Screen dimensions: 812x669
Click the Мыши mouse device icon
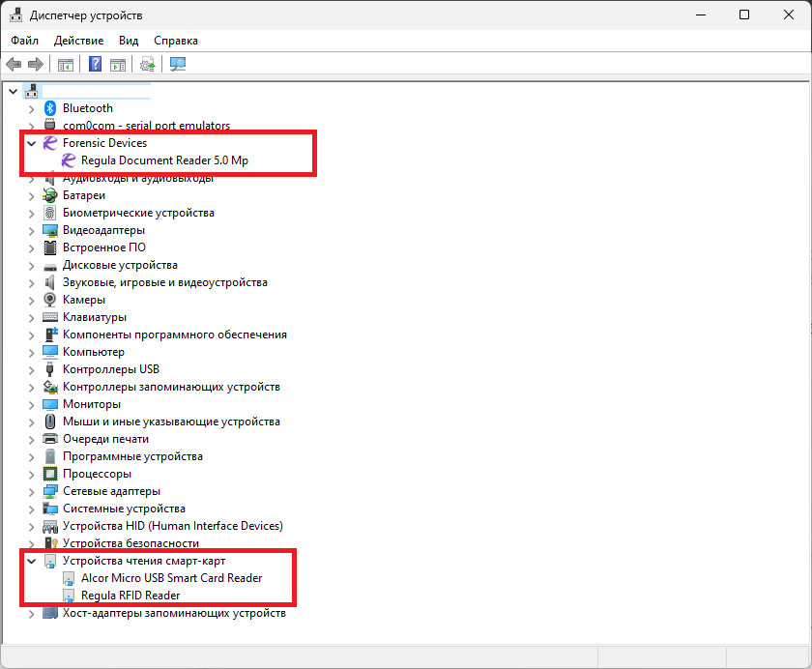(x=49, y=422)
